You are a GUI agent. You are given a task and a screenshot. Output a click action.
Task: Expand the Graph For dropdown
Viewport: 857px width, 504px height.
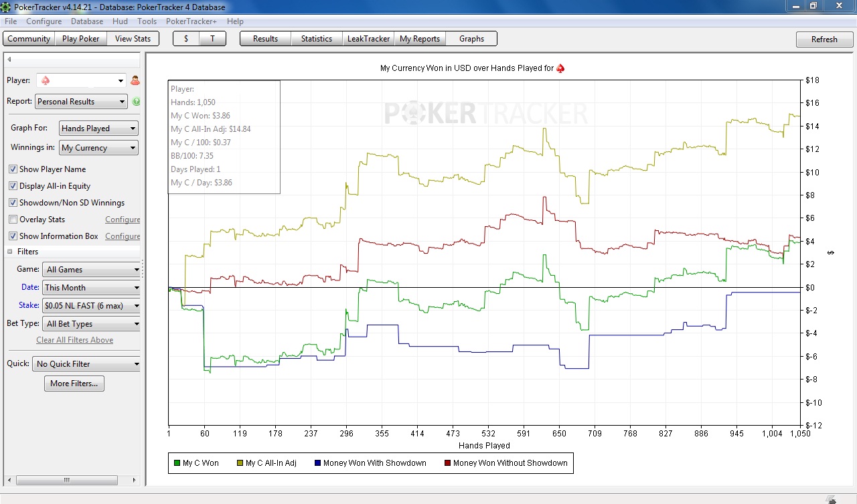pos(98,129)
